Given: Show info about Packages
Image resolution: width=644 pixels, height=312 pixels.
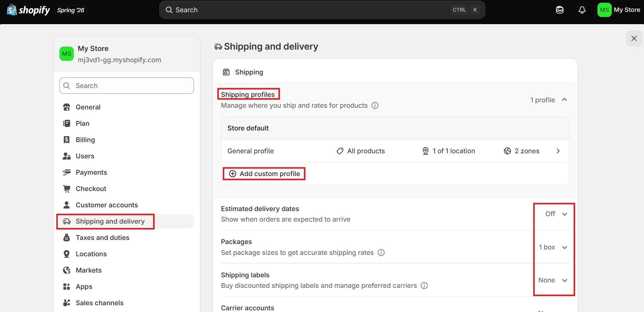Looking at the screenshot, I should coord(381,253).
